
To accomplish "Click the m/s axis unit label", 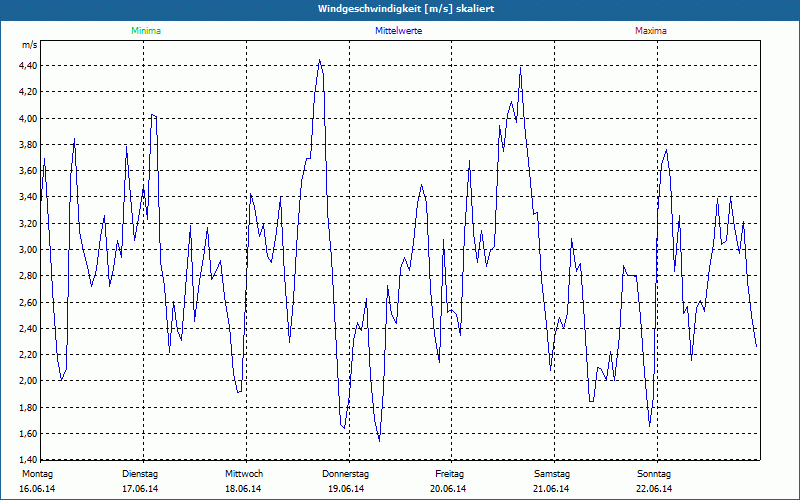I will tap(30, 45).
